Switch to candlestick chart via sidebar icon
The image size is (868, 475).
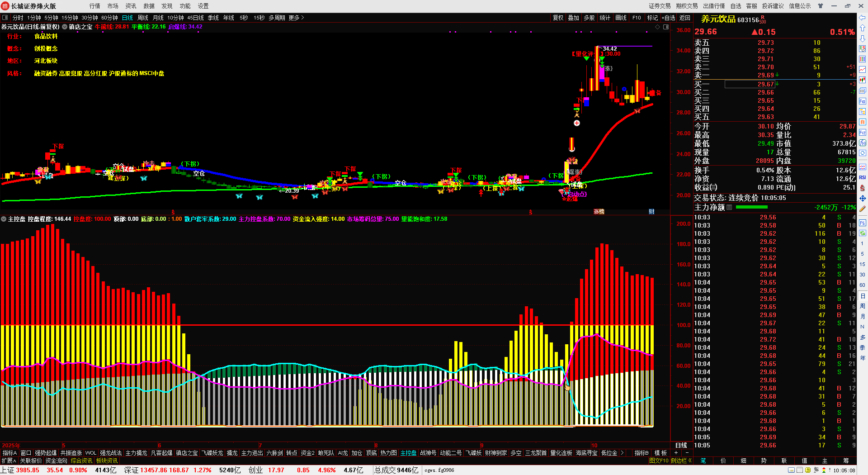click(863, 80)
